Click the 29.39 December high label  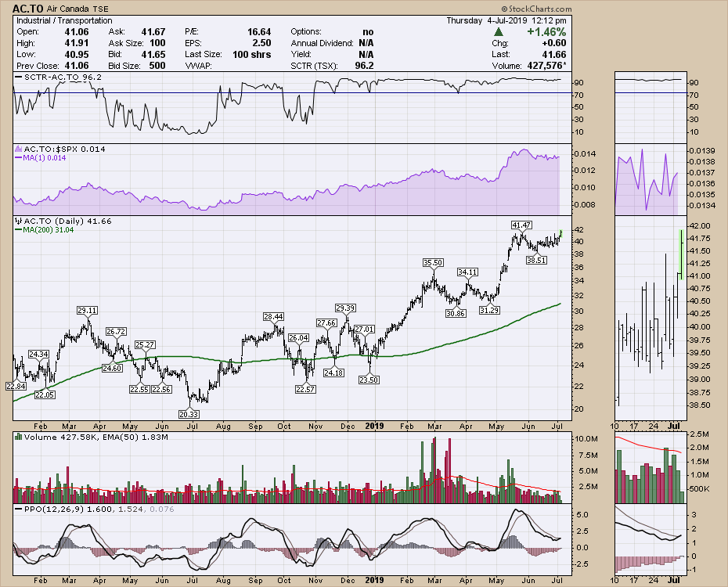(345, 308)
